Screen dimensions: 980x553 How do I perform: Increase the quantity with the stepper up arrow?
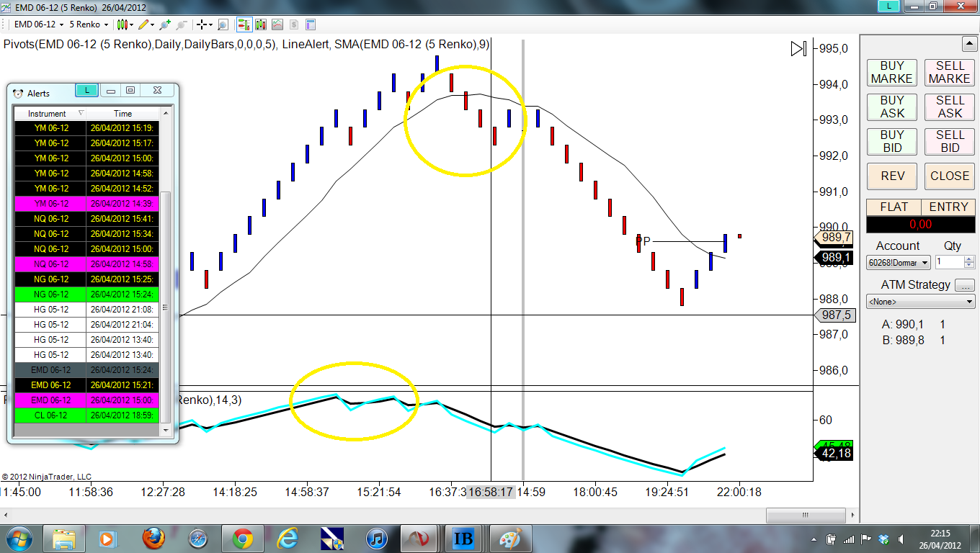point(969,259)
